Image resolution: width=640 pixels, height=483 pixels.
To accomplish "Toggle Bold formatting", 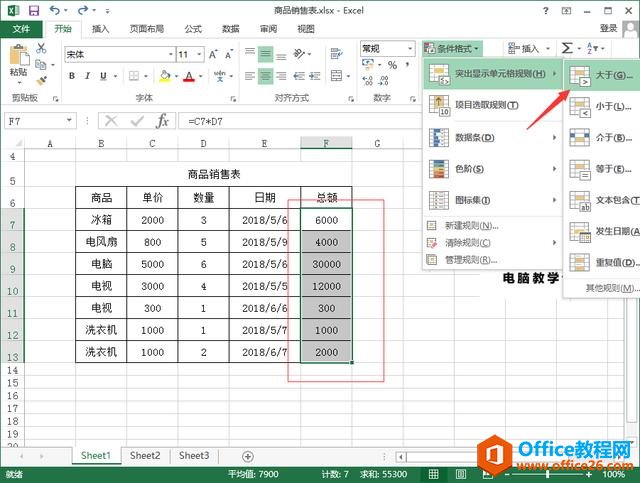I will click(x=72, y=76).
